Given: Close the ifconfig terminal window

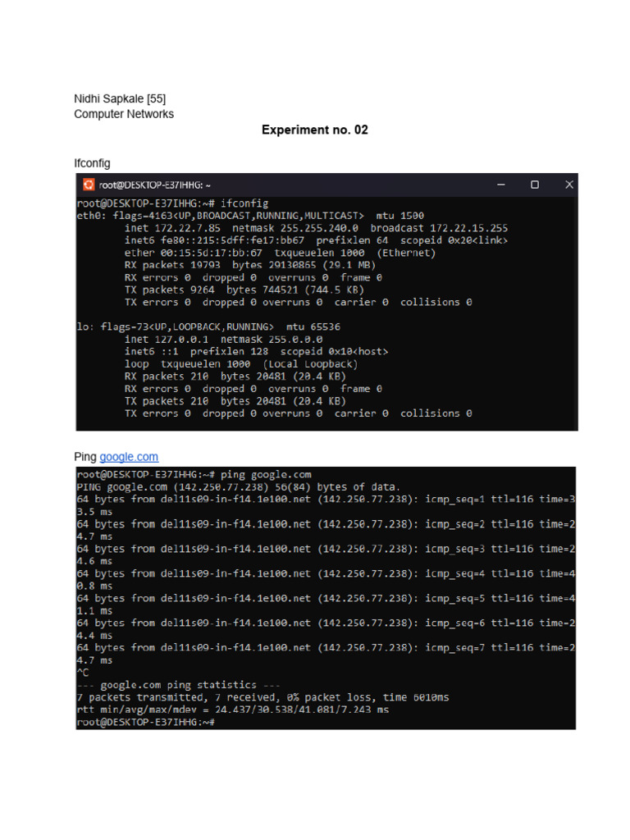Looking at the screenshot, I should 569,185.
